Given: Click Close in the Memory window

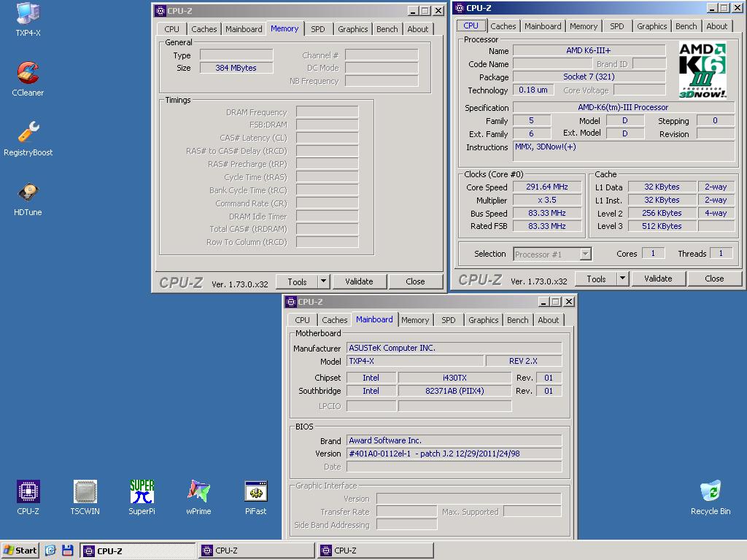Looking at the screenshot, I should pos(415,281).
